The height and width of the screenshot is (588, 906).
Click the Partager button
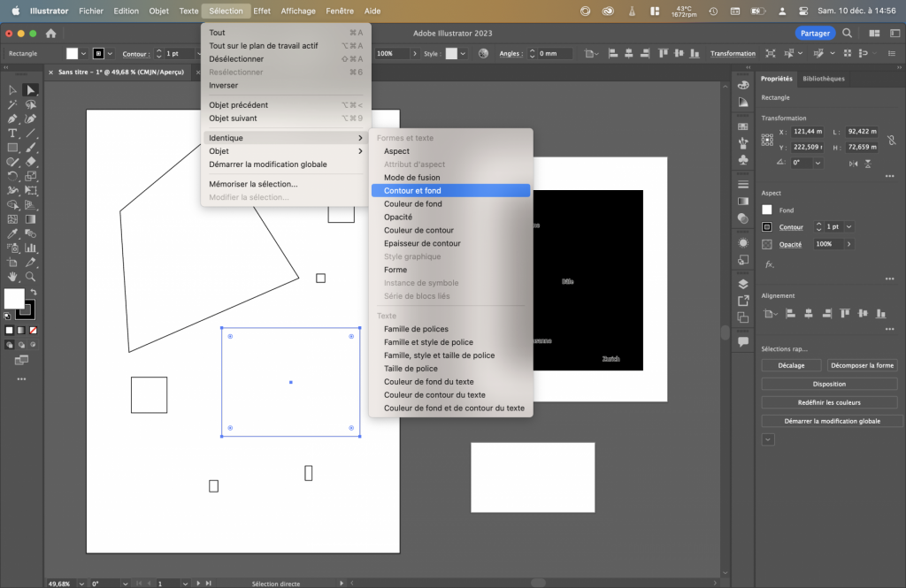point(814,34)
